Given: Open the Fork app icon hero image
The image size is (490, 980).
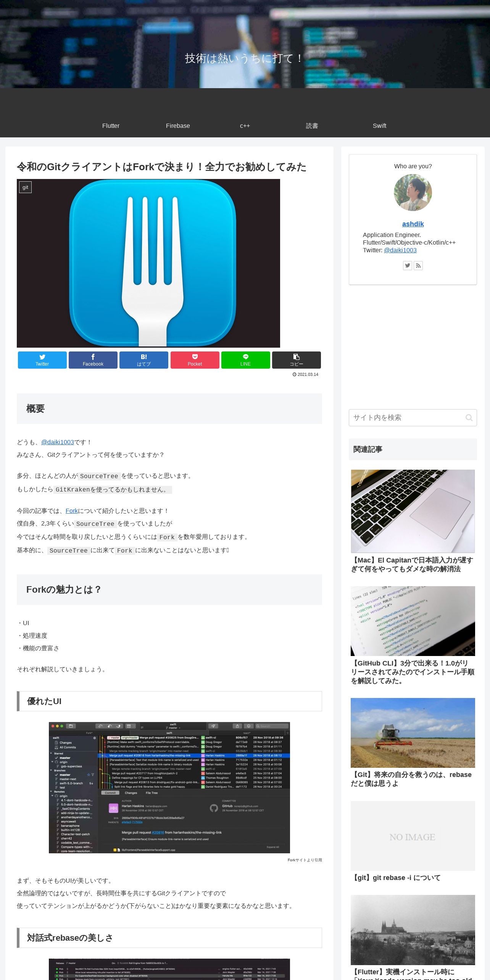Looking at the screenshot, I should tap(148, 263).
